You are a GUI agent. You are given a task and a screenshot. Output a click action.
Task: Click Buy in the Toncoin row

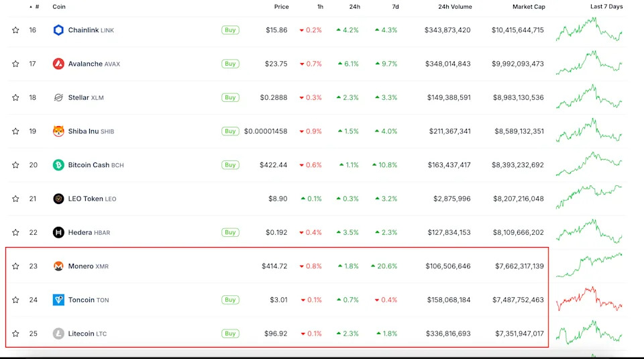[230, 299]
